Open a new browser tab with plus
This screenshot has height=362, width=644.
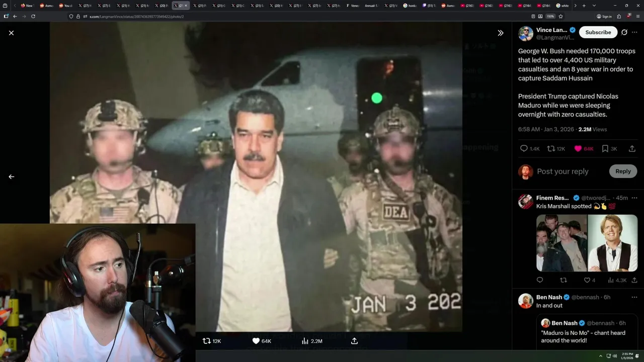(x=584, y=6)
